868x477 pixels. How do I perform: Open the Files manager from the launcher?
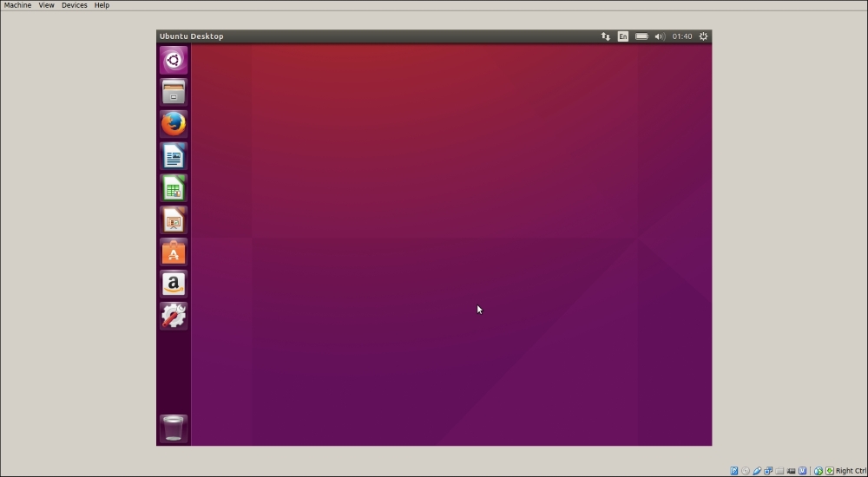174,92
